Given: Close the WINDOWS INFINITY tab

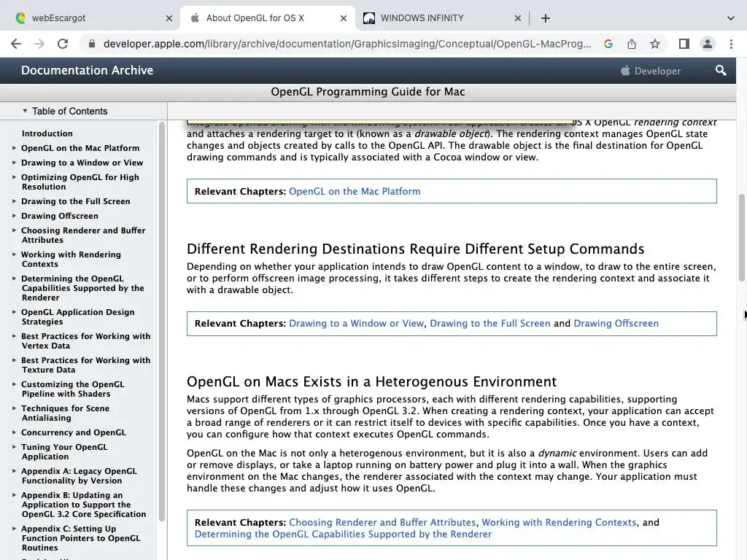Looking at the screenshot, I should pyautogui.click(x=518, y=18).
